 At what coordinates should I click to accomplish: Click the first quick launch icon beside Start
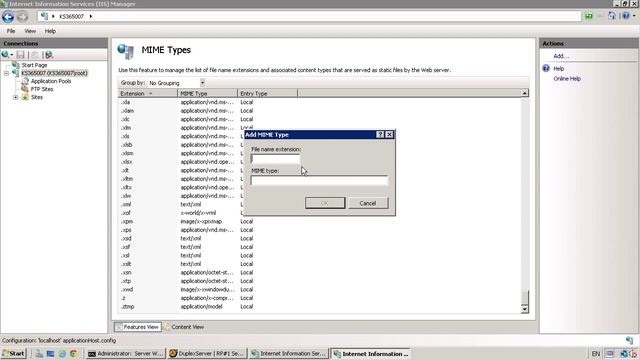39,353
